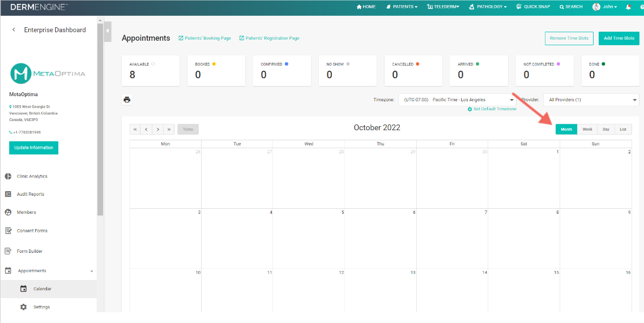Viewport: 644px width, 323px height.
Task: Switch to Week view
Action: pos(587,130)
